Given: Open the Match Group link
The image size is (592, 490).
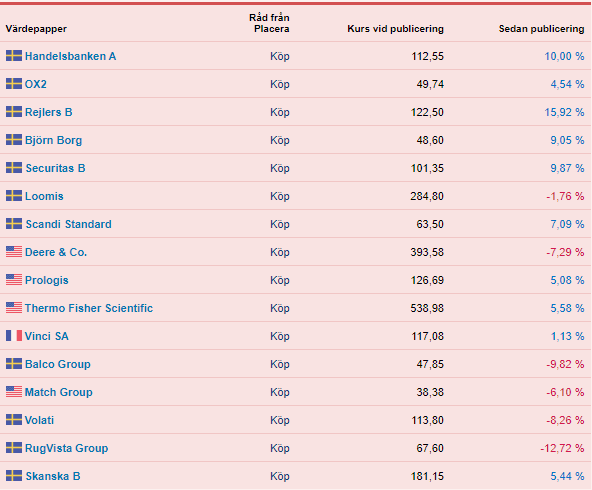Looking at the screenshot, I should point(59,392).
